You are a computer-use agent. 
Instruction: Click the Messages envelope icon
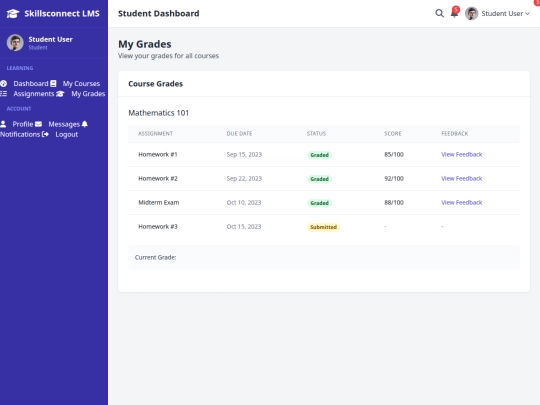(38, 124)
